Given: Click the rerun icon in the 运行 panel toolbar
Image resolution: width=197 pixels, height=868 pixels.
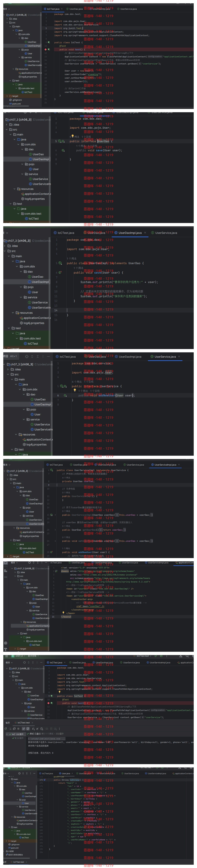Looking at the screenshot, I should coord(6,728).
